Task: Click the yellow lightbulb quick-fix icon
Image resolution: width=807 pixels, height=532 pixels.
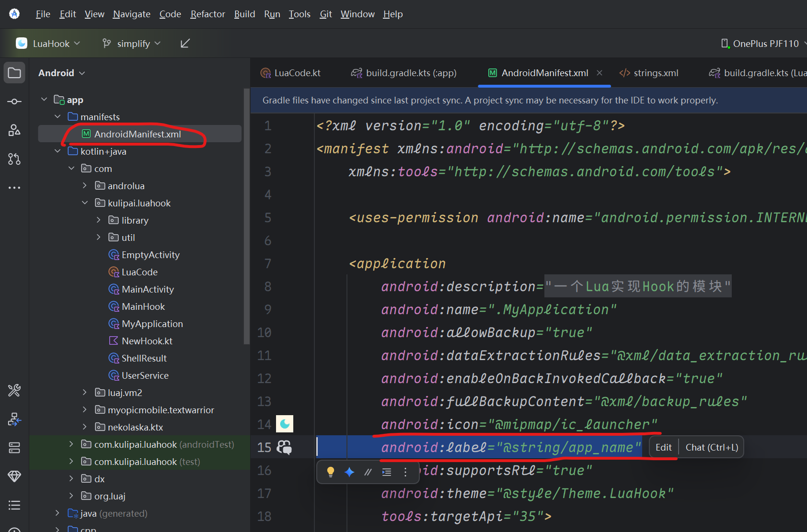Action: (x=330, y=472)
